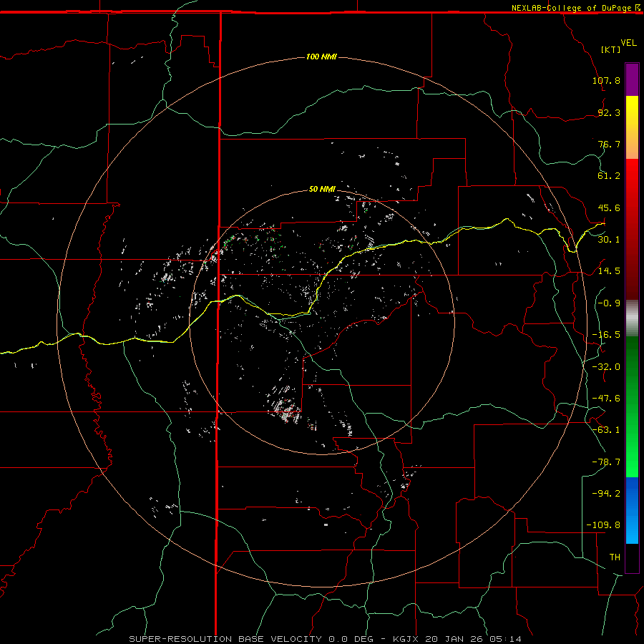Screen dimensions: 644x644
Task: Click the gray zero-velocity segment of the color bar
Action: [x=632, y=318]
